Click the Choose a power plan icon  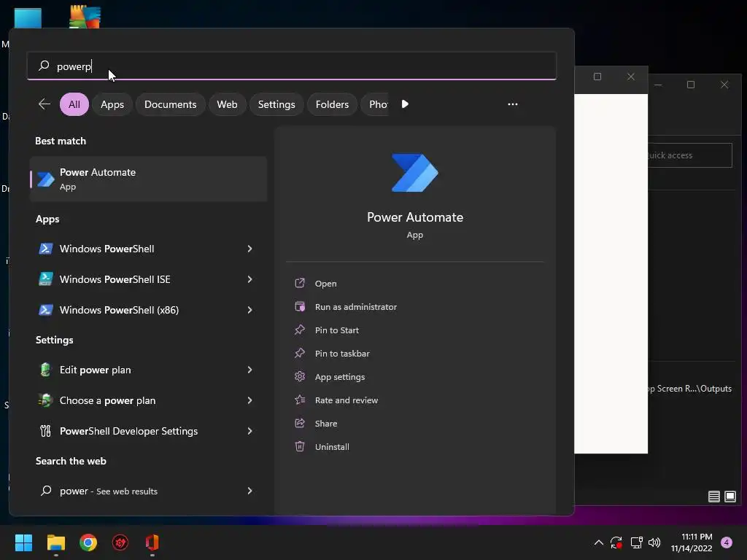click(46, 400)
